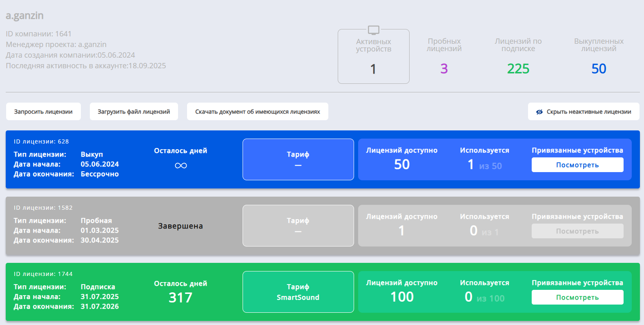Click "Загрузить файл лицензий" button

[x=134, y=112]
